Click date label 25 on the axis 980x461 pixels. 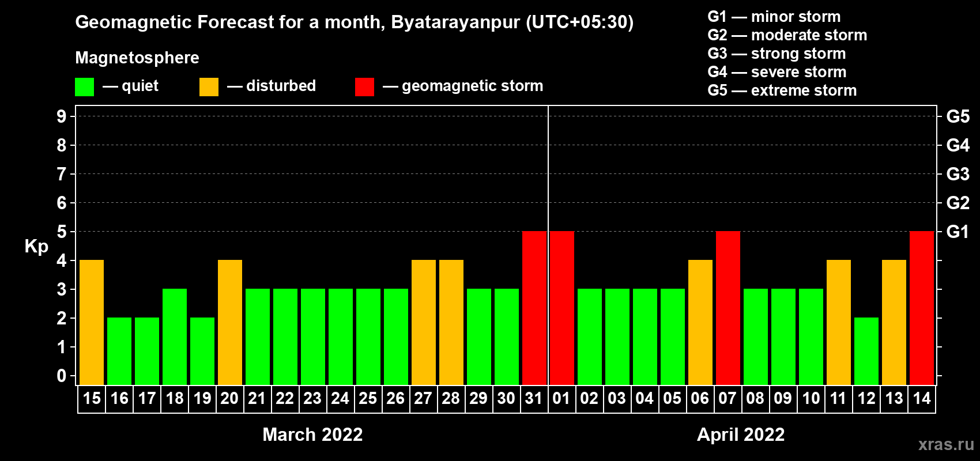pyautogui.click(x=368, y=398)
